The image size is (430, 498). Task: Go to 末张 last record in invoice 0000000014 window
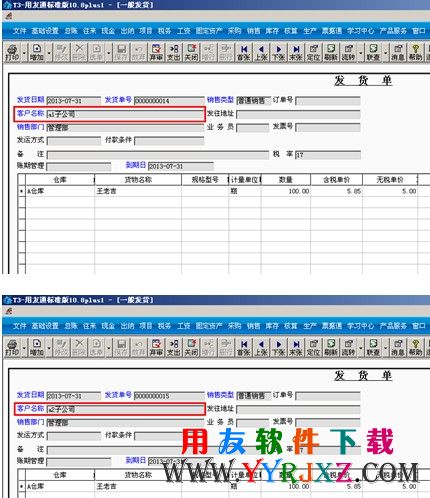(x=296, y=52)
